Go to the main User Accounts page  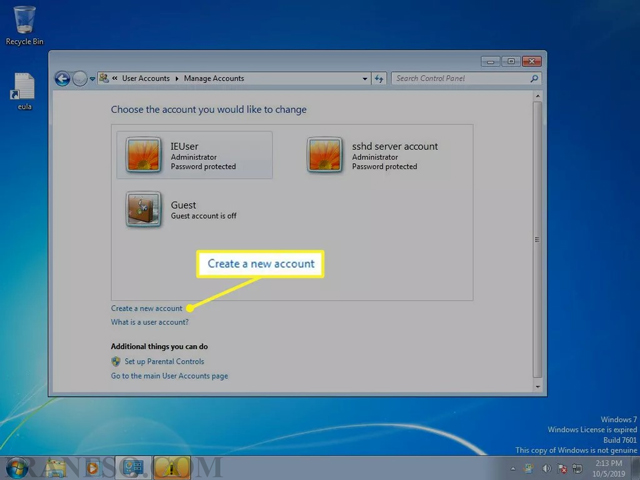click(169, 376)
